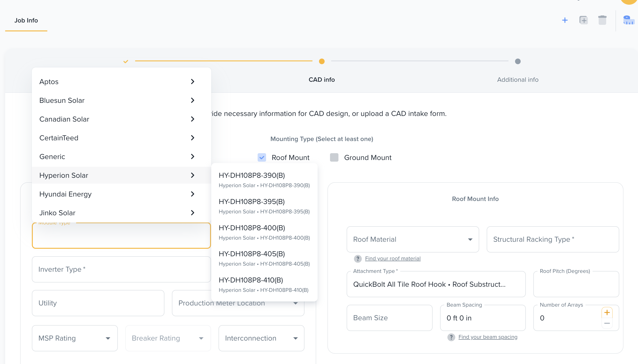Go to the CAD info step label
The width and height of the screenshot is (638, 364).
click(322, 79)
